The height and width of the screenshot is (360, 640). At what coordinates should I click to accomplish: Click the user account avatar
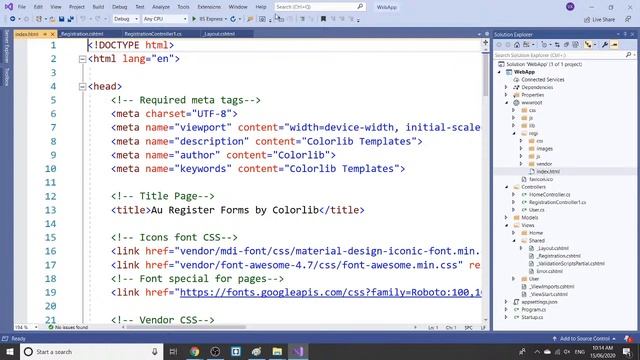coord(570,7)
